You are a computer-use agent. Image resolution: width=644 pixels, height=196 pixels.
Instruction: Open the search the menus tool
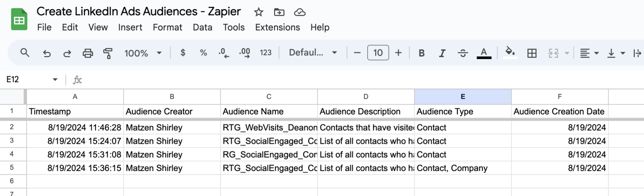tap(25, 53)
